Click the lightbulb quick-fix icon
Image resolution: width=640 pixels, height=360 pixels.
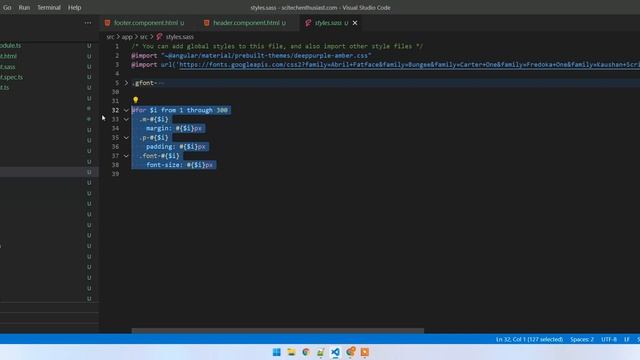[x=136, y=100]
